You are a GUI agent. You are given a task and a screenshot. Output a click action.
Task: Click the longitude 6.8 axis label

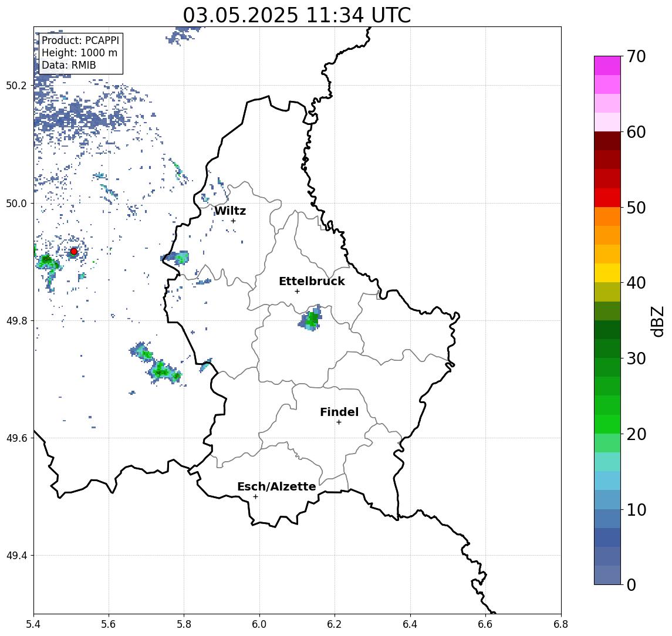(x=560, y=624)
